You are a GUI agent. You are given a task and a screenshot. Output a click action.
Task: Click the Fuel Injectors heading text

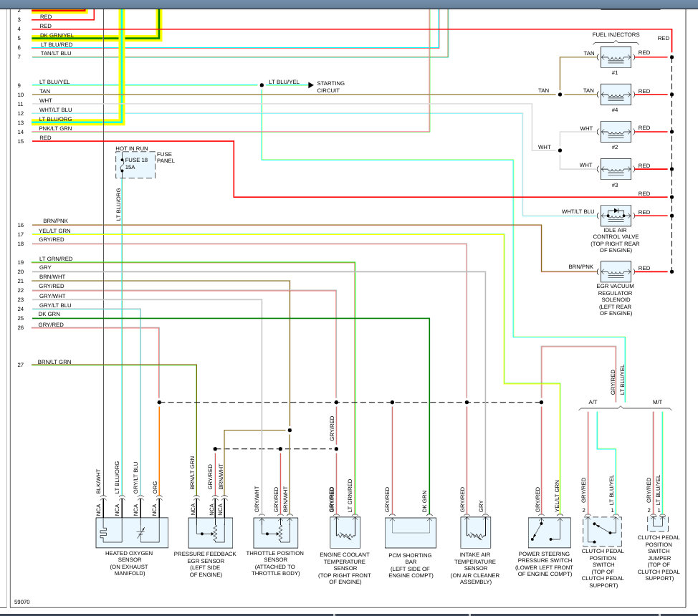coord(616,35)
